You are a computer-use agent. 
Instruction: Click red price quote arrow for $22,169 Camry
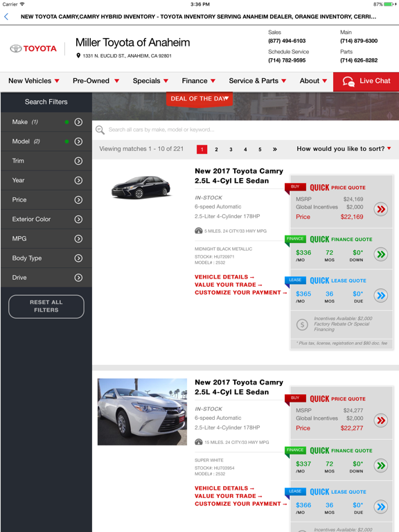point(381,209)
